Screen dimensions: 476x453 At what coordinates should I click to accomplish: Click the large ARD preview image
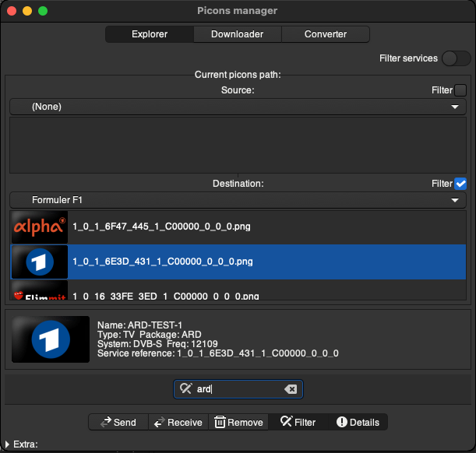[51, 339]
